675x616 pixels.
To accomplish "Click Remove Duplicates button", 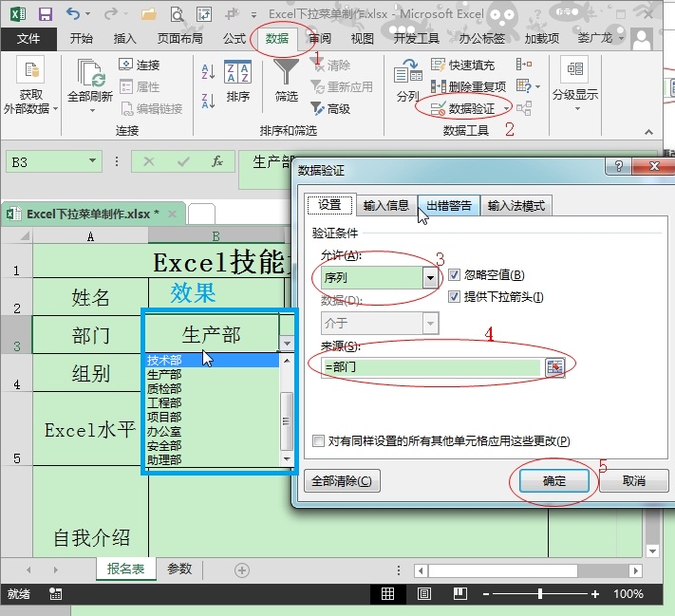I will click(468, 86).
